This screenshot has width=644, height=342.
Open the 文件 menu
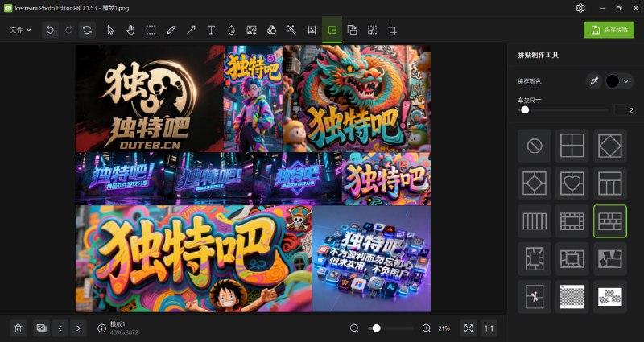point(20,30)
